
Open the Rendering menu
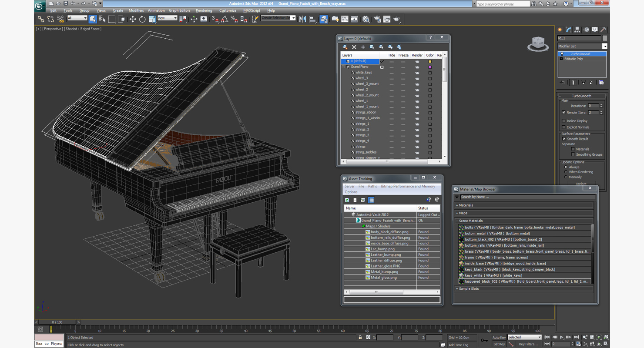(204, 10)
